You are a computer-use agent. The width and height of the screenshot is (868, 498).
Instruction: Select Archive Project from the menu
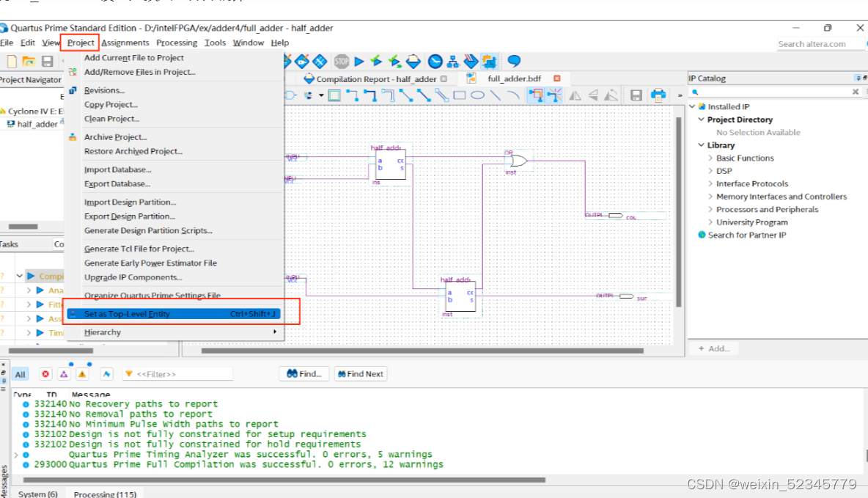click(x=174, y=137)
